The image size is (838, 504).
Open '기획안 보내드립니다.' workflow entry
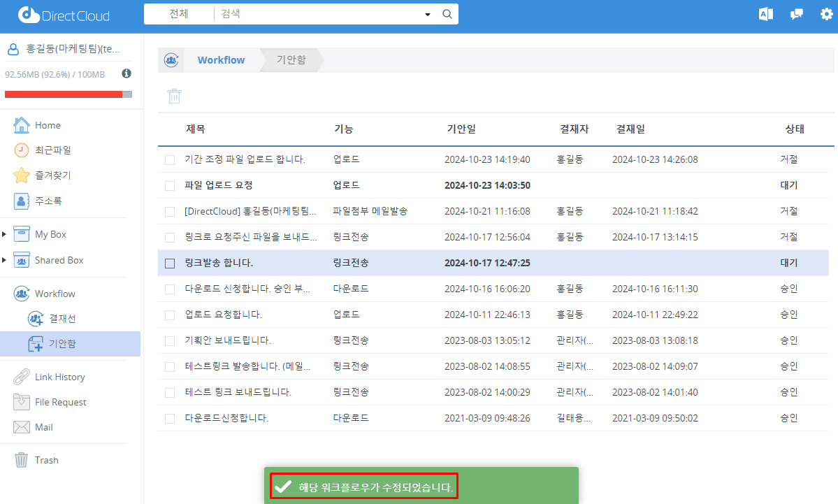coord(227,341)
